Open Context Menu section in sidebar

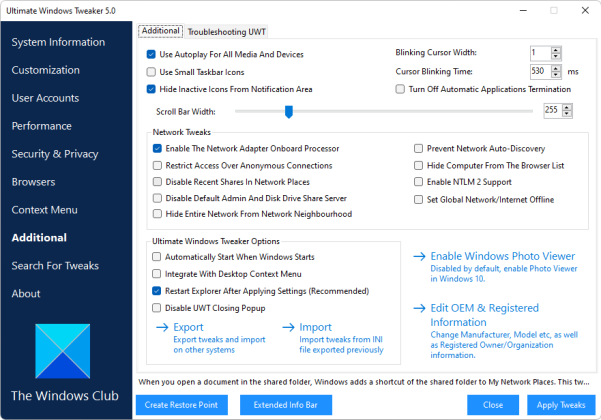pyautogui.click(x=44, y=210)
